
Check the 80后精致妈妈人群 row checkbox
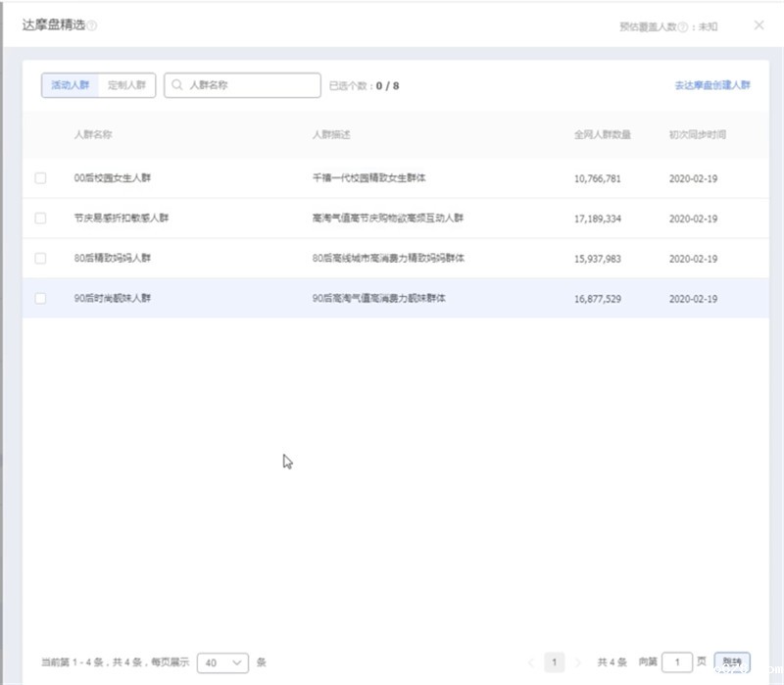click(40, 258)
